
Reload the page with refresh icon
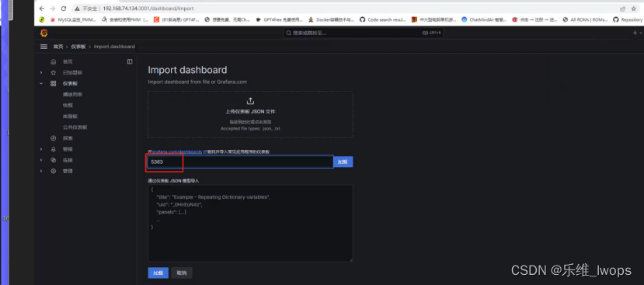coord(63,9)
